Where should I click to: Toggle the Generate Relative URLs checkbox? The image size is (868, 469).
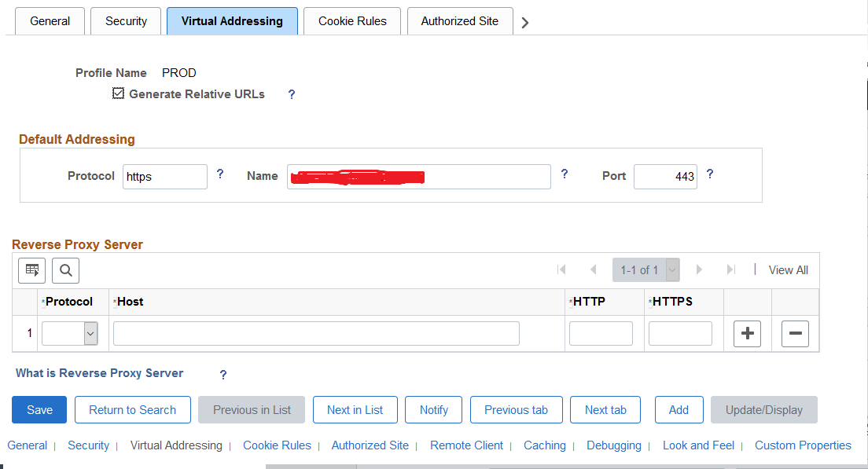(x=118, y=93)
